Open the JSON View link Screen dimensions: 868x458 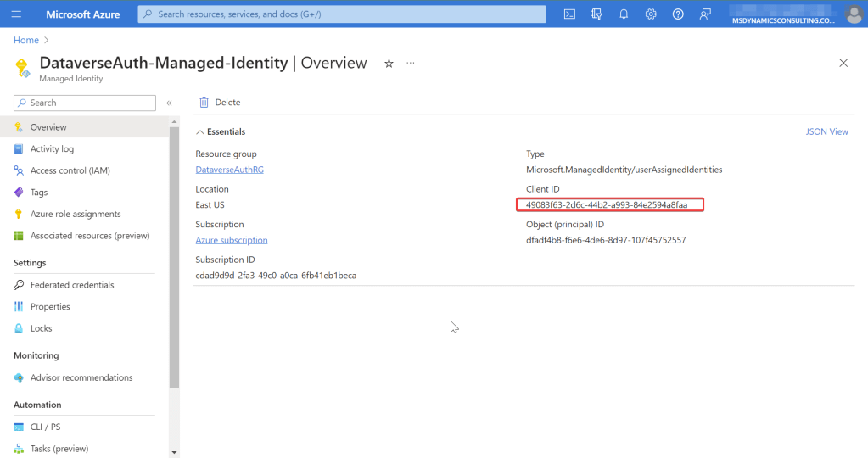(x=826, y=132)
